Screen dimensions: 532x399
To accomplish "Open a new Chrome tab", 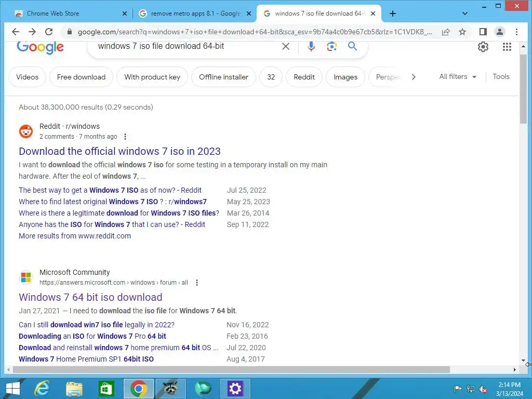I will click(x=393, y=14).
